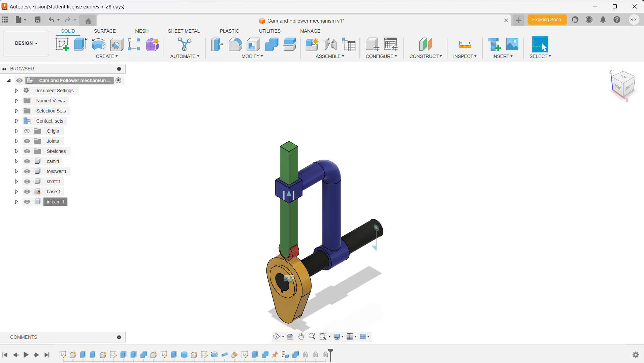Switch to the MESH tab
This screenshot has height=363, width=644.
coord(142,31)
